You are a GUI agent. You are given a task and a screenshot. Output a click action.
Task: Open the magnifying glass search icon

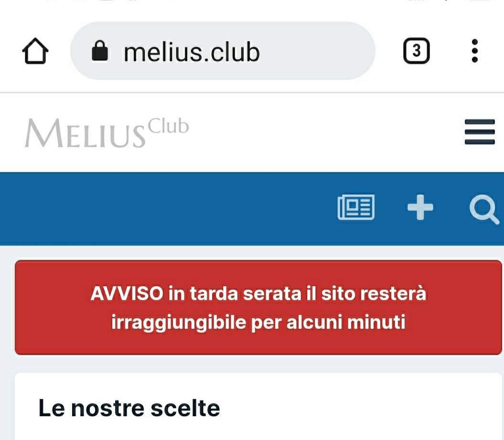point(484,209)
